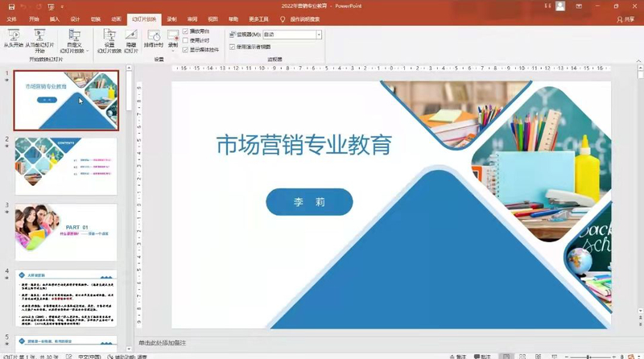Screen dimensions: 644x359
Task: Switch to Reading view icon
Action: pos(538,356)
